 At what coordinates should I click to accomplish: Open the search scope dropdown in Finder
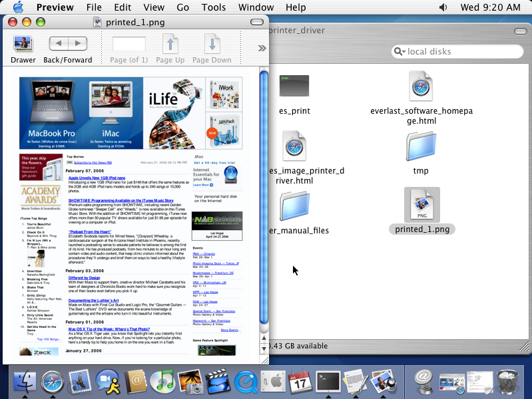pyautogui.click(x=399, y=51)
